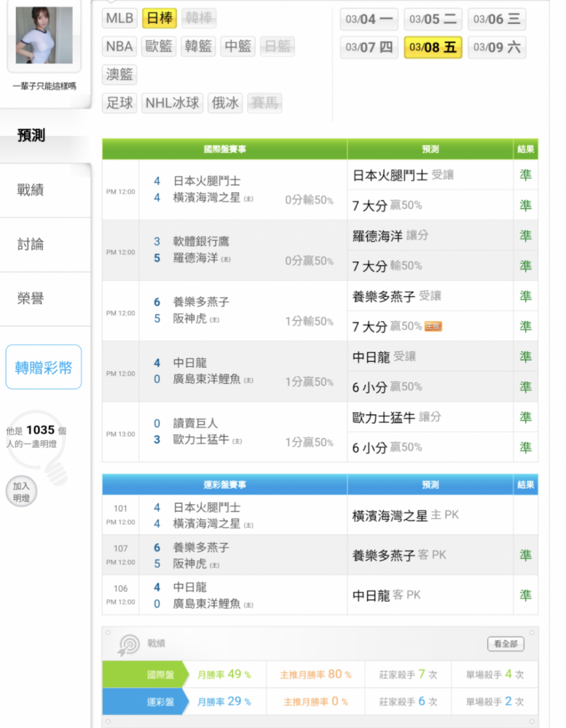The image size is (566, 728).
Task: Click the user profile photo
Action: (x=44, y=35)
